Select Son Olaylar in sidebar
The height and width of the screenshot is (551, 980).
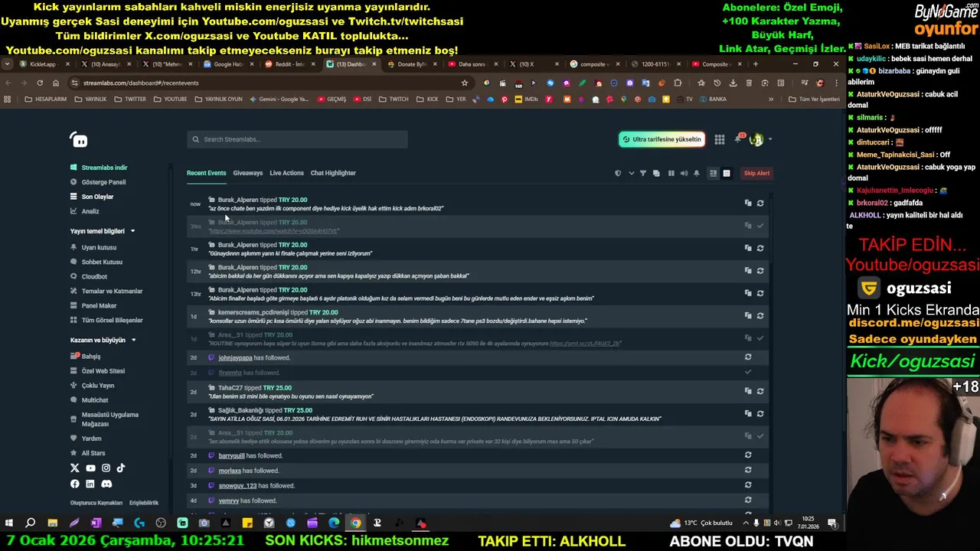(x=92, y=197)
